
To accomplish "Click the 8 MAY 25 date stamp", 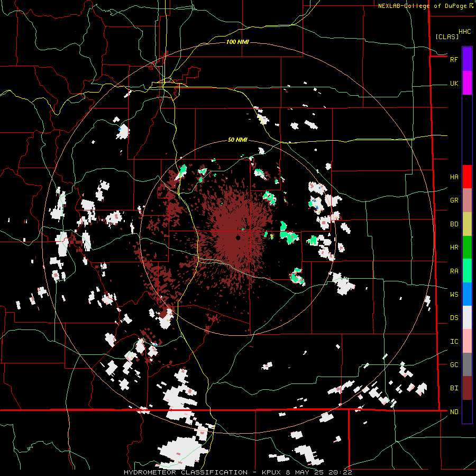I will [x=305, y=472].
